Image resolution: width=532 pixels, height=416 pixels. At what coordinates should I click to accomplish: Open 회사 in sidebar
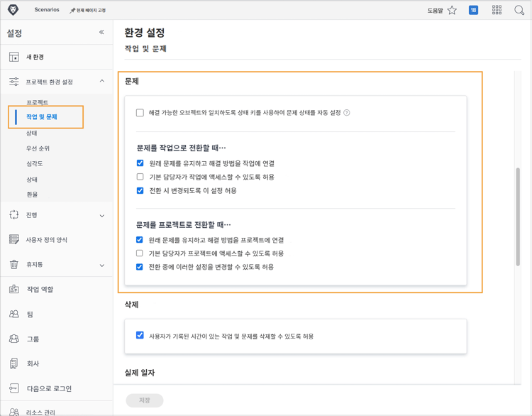tap(33, 363)
